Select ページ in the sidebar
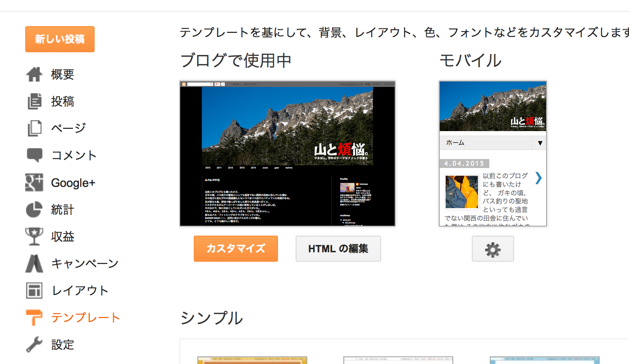The width and height of the screenshot is (629, 364). pos(68,128)
